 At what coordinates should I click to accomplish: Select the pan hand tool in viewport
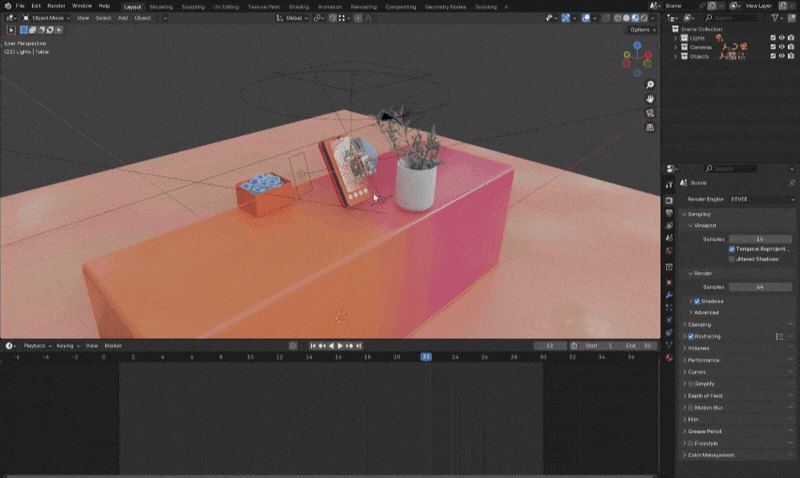click(650, 99)
